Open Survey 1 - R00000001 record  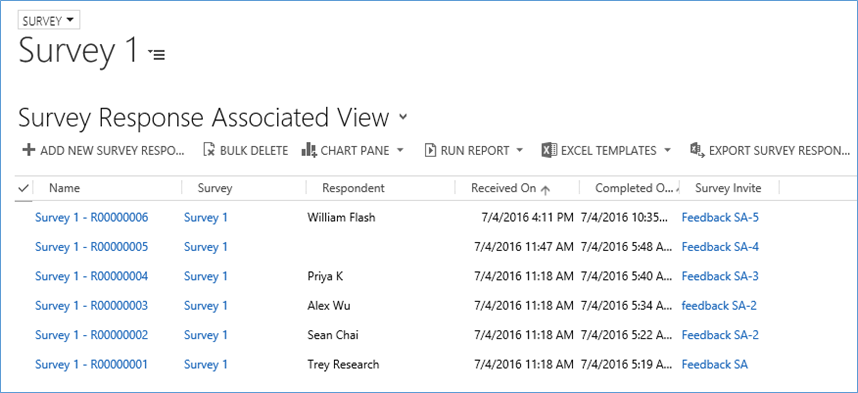91,365
